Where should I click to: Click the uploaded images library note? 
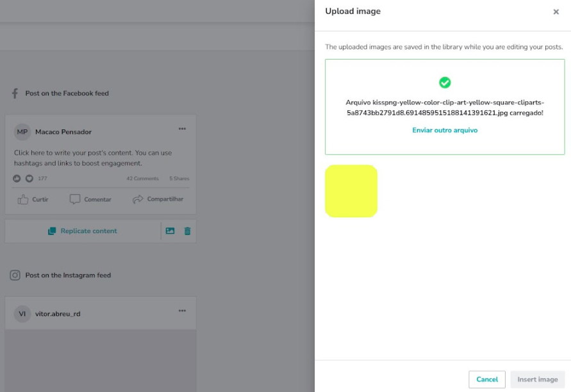click(444, 47)
